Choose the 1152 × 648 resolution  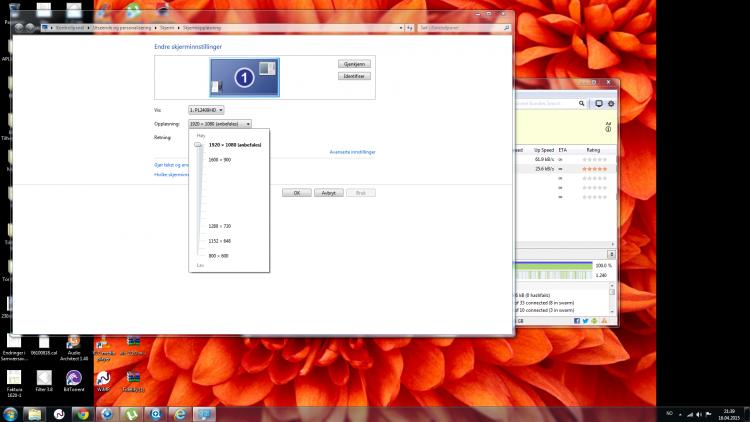[x=220, y=241]
